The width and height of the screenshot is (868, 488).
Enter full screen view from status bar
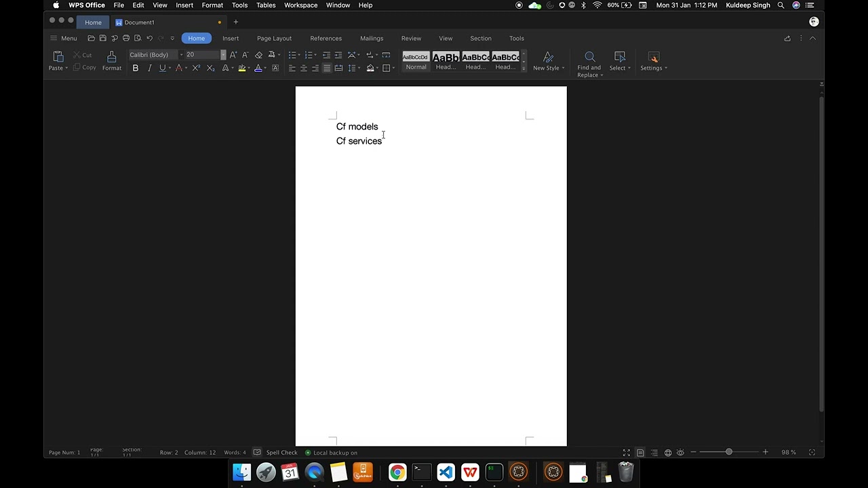tap(627, 453)
